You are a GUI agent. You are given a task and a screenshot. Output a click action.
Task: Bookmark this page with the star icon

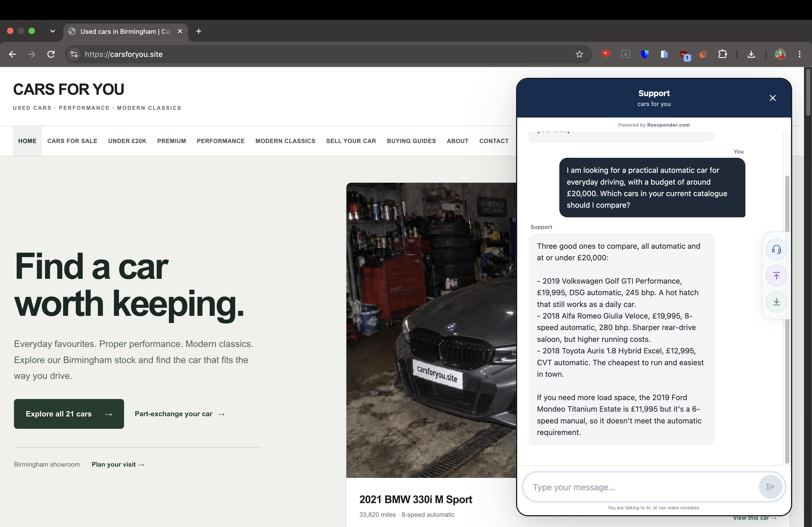pos(579,54)
